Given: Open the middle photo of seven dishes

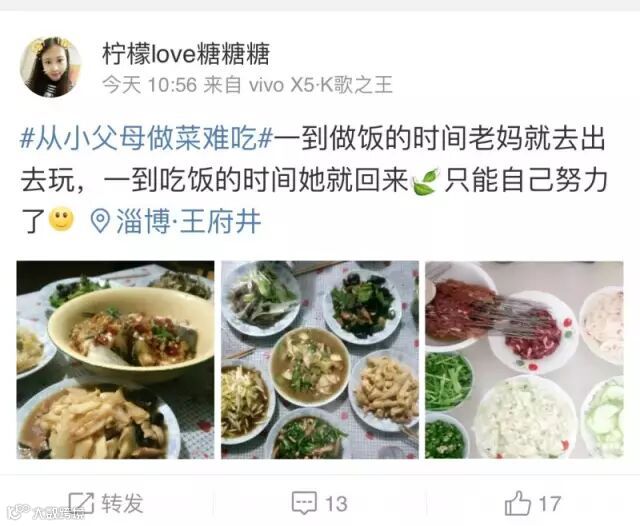Looking at the screenshot, I should [320, 360].
